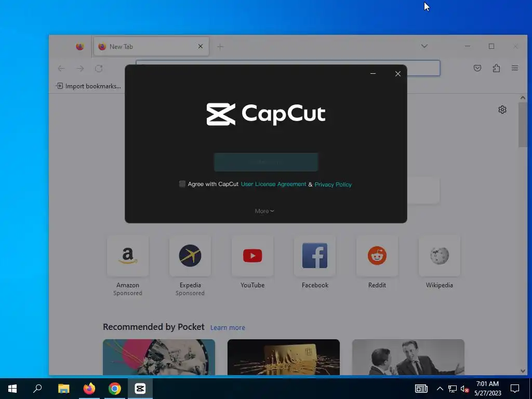
Task: Open the New Tab personalize gear icon
Action: [x=502, y=110]
